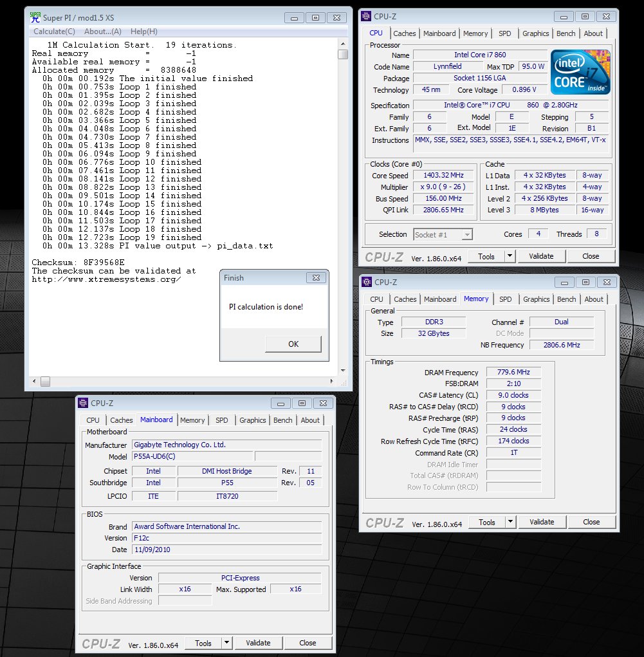Image resolution: width=644 pixels, height=657 pixels.
Task: Click the BIOS Version field F12c
Action: 226,538
